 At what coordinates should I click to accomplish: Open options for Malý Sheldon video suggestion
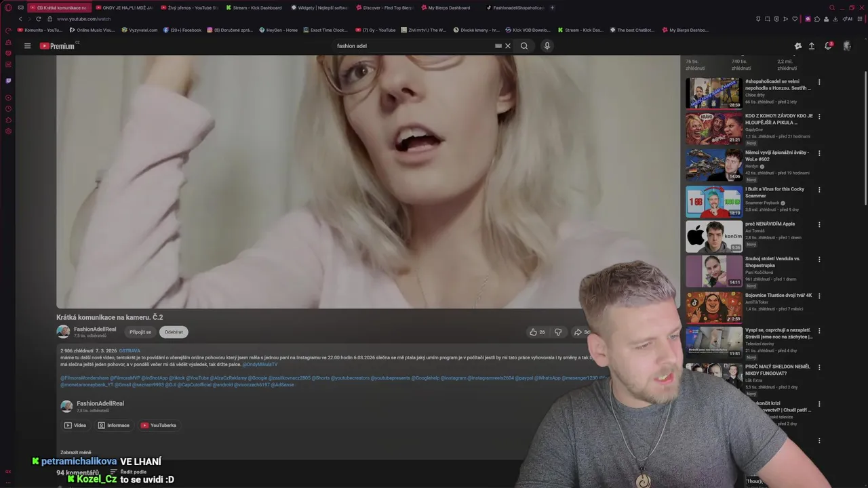point(819,367)
